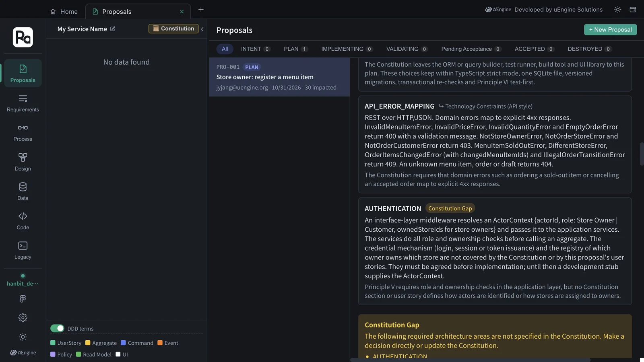This screenshot has height=362, width=644.
Task: Toggle the Policy legend swatch
Action: click(x=53, y=354)
